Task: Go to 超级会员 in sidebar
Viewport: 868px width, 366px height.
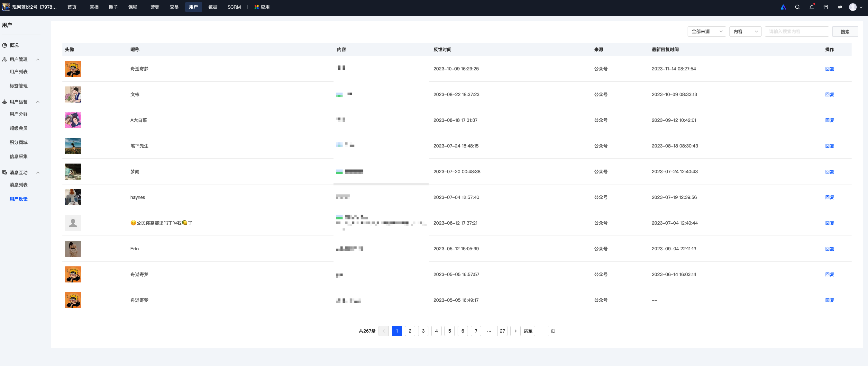Action: pyautogui.click(x=19, y=128)
